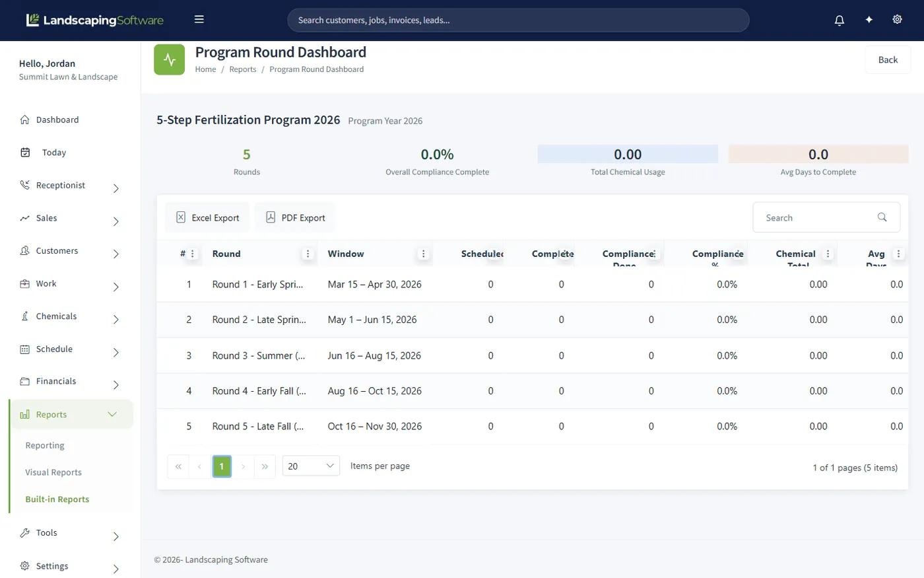Go to the first page arrow
Image resolution: width=924 pixels, height=578 pixels.
click(x=178, y=466)
